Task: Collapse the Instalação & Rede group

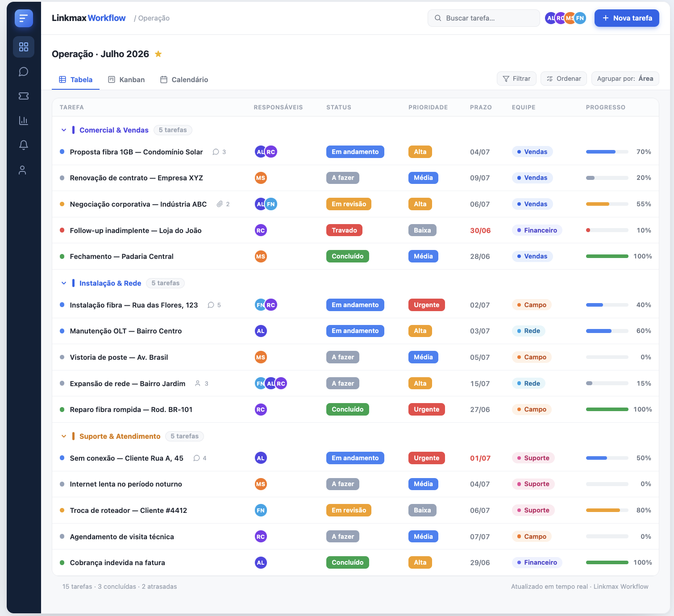Action: coord(64,283)
